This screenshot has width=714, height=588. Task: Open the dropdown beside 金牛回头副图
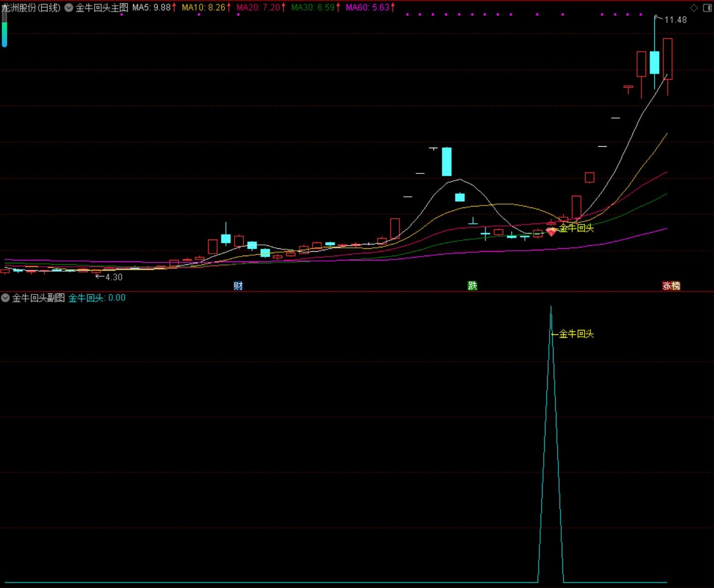[x=5, y=298]
